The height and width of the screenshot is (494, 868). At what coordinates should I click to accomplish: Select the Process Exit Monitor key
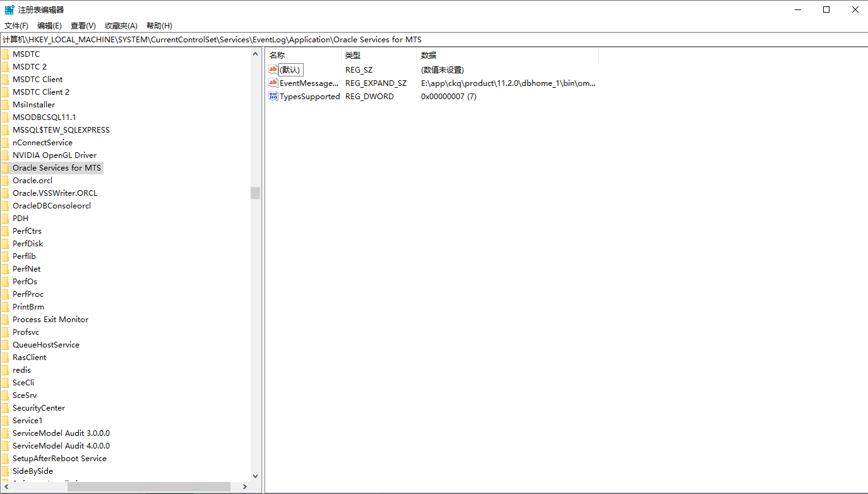pyautogui.click(x=51, y=319)
